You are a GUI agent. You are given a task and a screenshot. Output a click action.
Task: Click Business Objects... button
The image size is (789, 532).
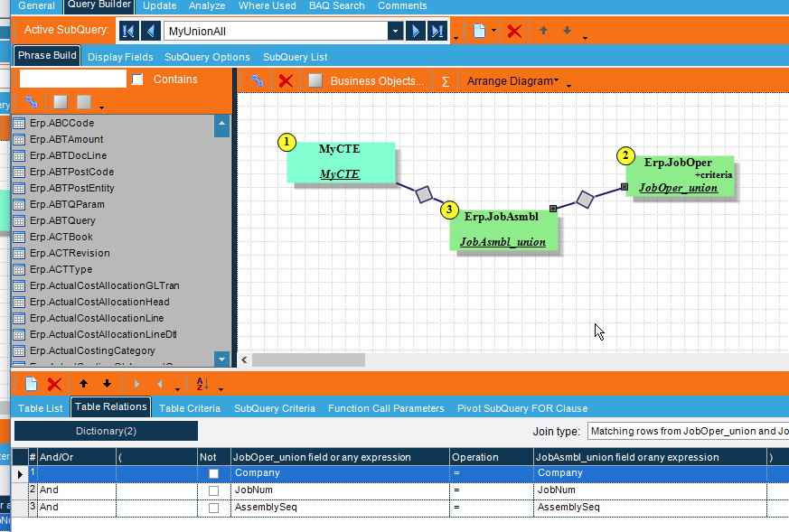(x=377, y=81)
